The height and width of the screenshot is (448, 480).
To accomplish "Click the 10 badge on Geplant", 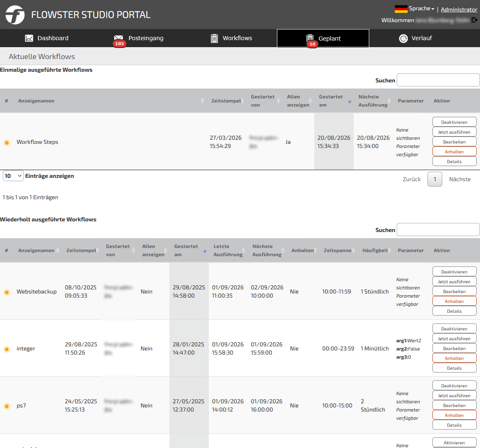I will 312,44.
